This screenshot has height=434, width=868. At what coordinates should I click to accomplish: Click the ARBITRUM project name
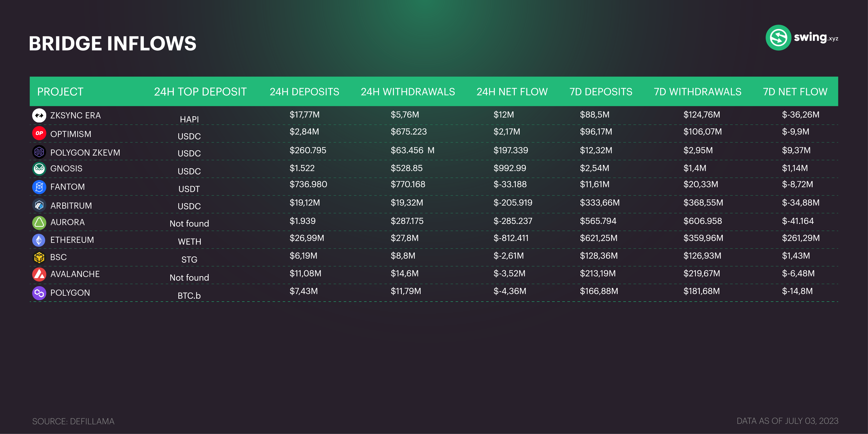[71, 206]
